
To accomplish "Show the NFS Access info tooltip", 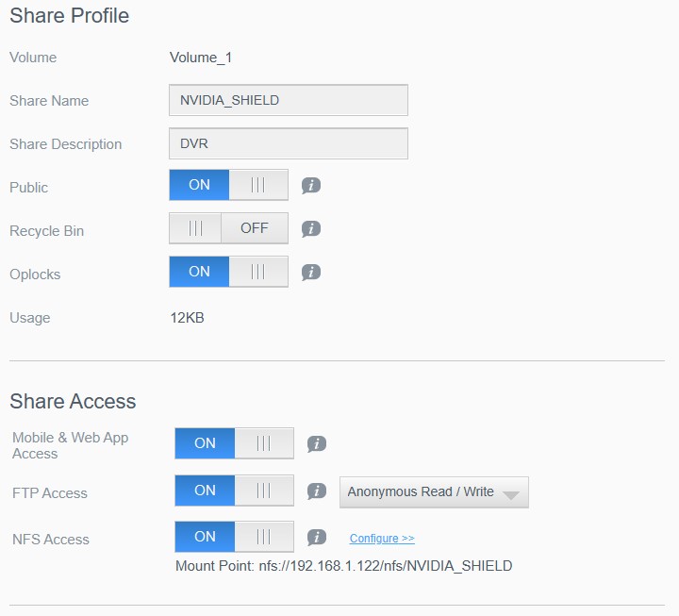I will point(317,537).
